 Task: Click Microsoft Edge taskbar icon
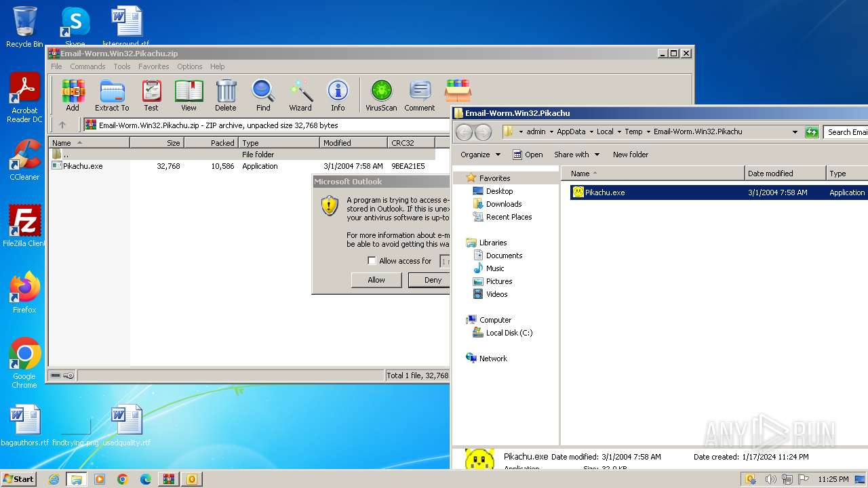(146, 479)
